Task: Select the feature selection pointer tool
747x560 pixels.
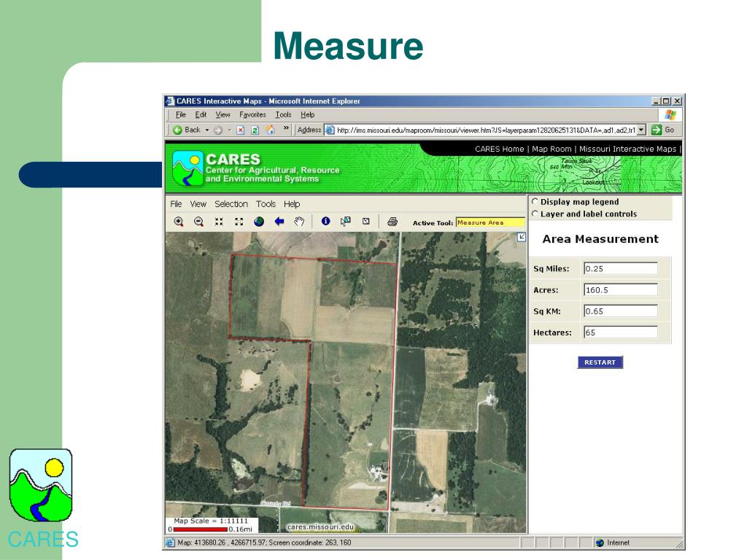Action: point(345,221)
